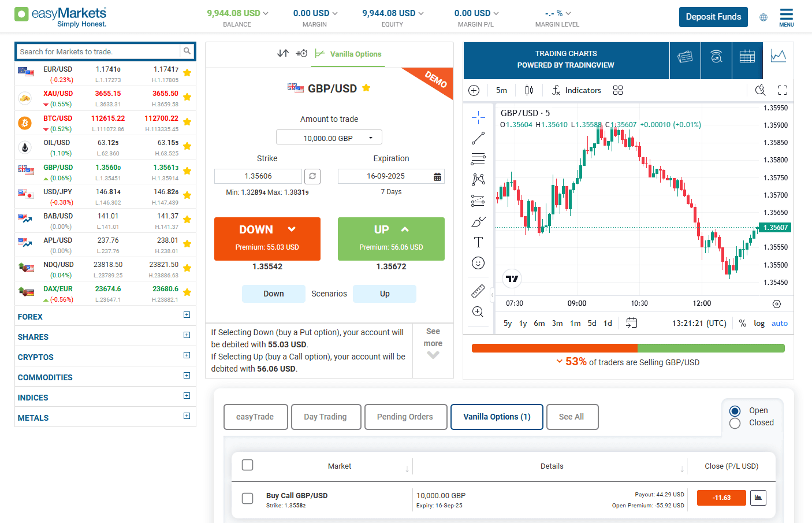Click the GBP/USD favorite star in ticket
The height and width of the screenshot is (523, 812).
(366, 88)
